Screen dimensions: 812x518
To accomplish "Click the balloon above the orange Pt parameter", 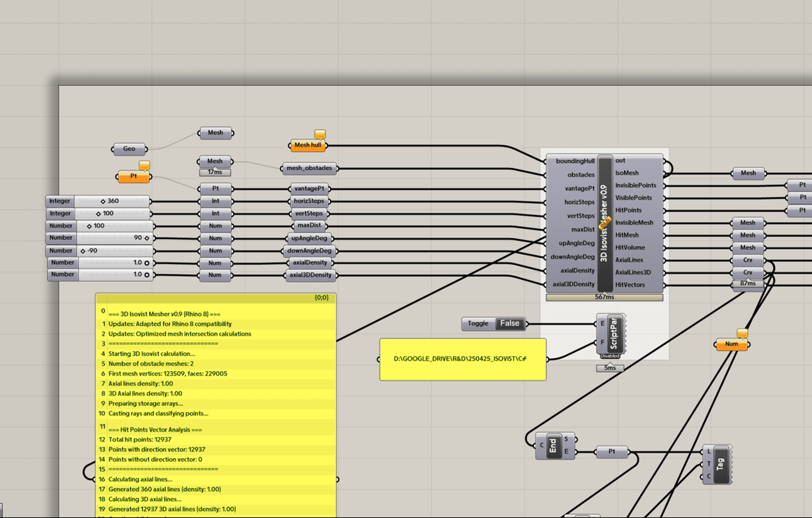I will click(x=144, y=165).
